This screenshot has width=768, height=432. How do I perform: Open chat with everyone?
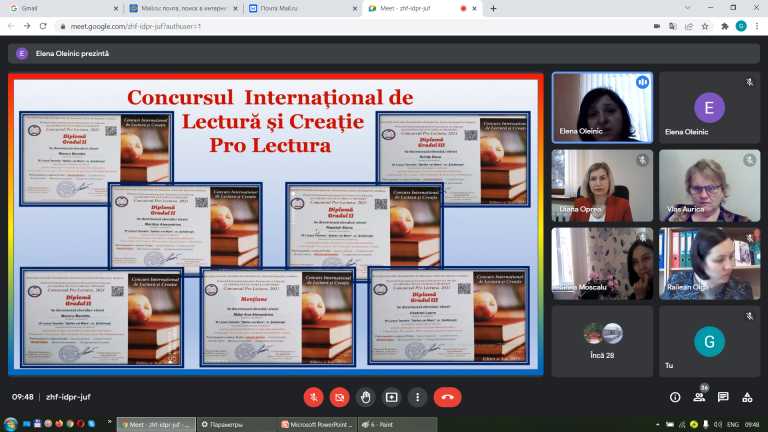pyautogui.click(x=723, y=397)
